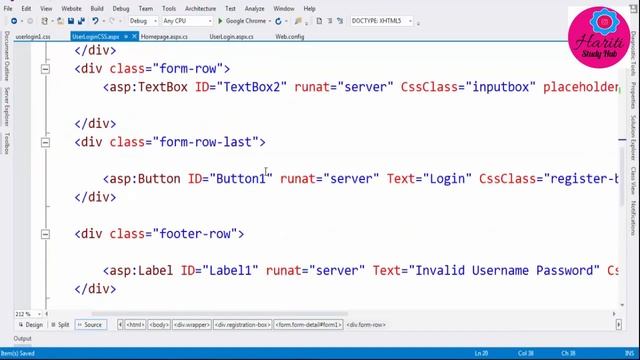Open the Server Explorer side panel

coord(7,107)
